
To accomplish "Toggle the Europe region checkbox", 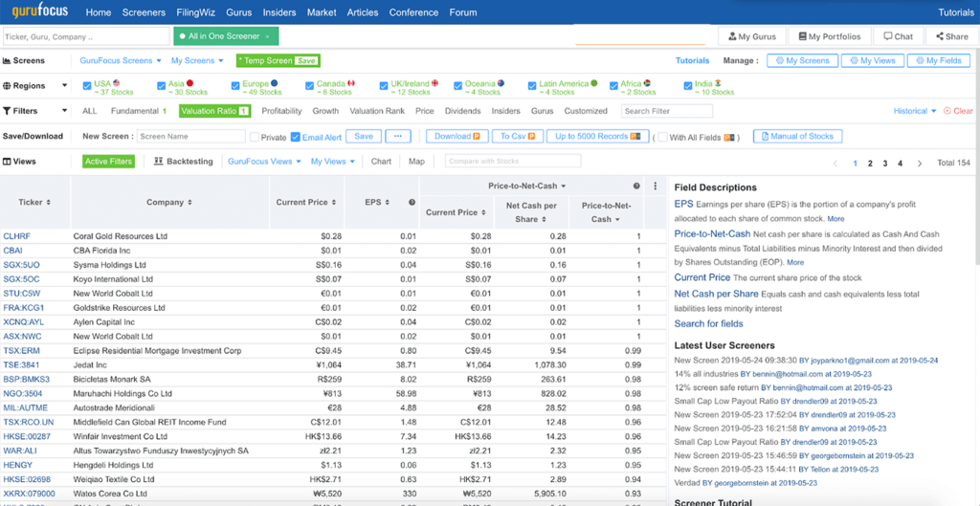I will [235, 85].
